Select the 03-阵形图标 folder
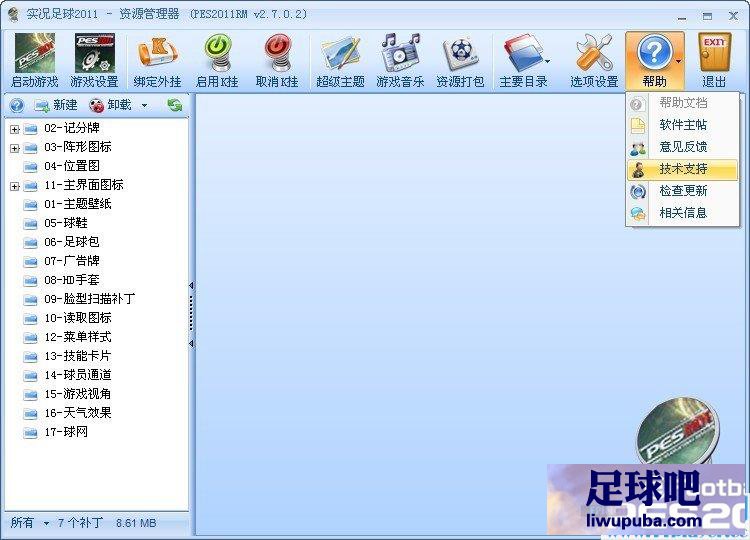This screenshot has height=540, width=750. coord(77,147)
